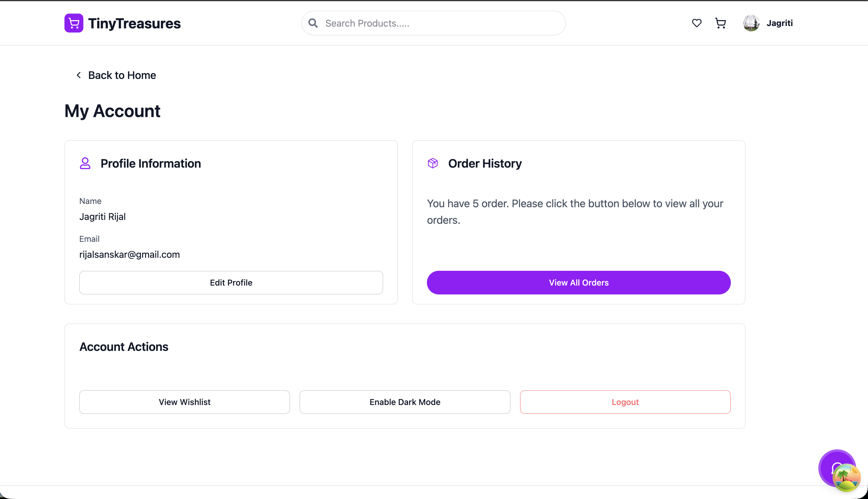Open View Wishlist
The height and width of the screenshot is (499, 868).
tap(184, 402)
